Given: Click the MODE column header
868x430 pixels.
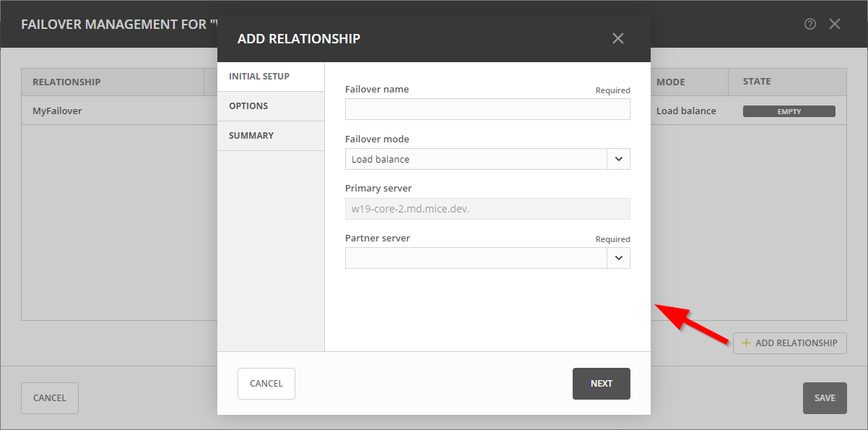Looking at the screenshot, I should [669, 82].
